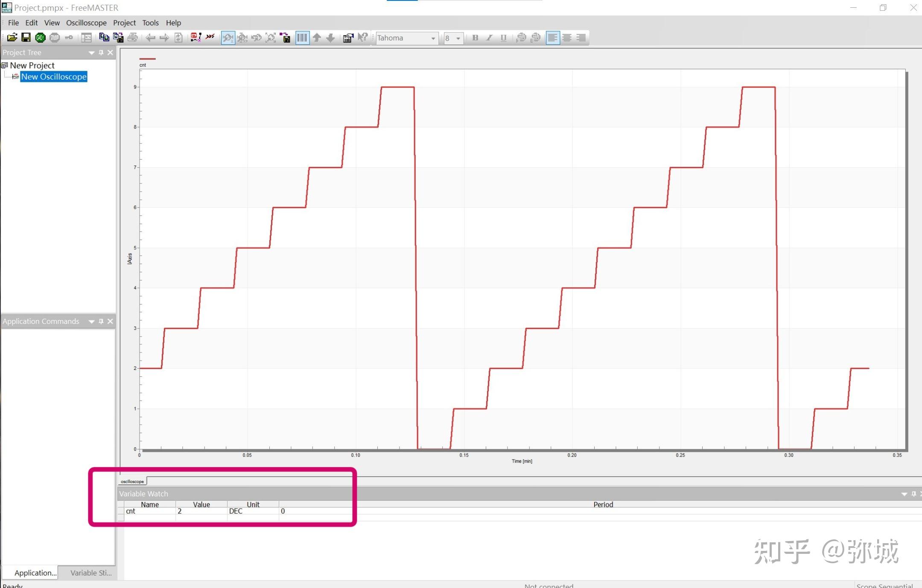
Task: Click the properties window toolbar icon
Action: [348, 38]
